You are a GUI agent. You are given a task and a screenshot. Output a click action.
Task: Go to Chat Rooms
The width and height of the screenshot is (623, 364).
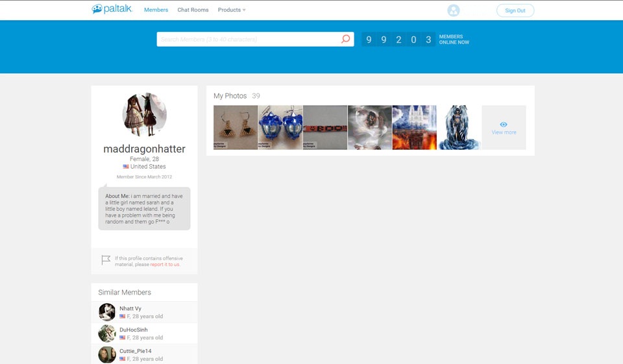(193, 10)
